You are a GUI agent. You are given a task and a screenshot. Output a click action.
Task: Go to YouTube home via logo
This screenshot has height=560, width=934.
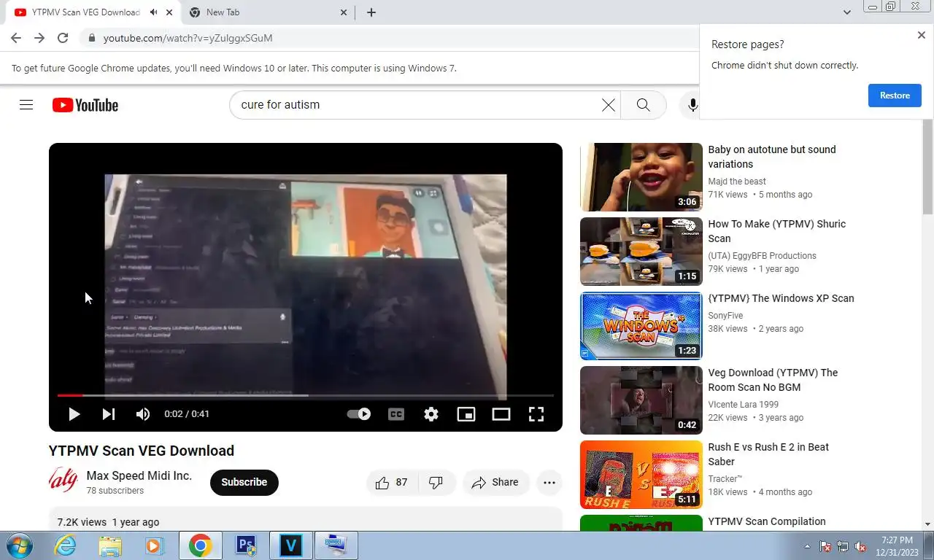pos(85,105)
